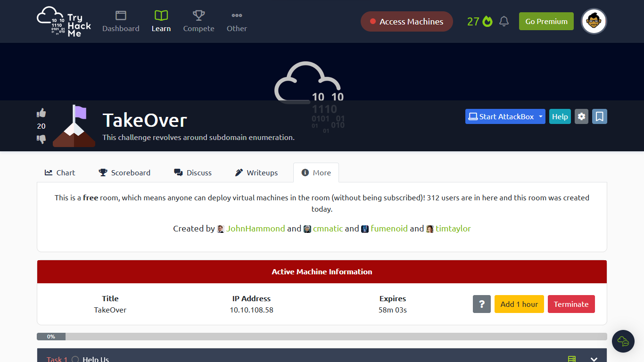Open notifications with the bell icon

click(504, 21)
